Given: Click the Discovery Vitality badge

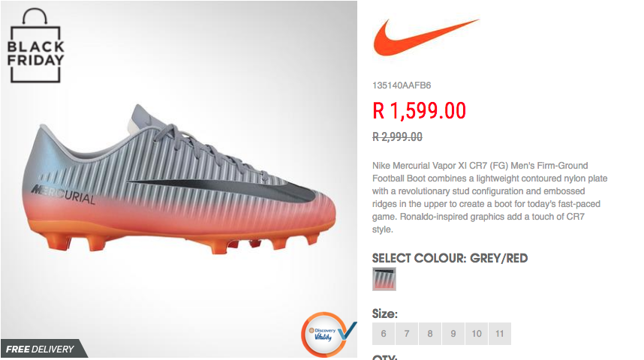Looking at the screenshot, I should point(329,334).
